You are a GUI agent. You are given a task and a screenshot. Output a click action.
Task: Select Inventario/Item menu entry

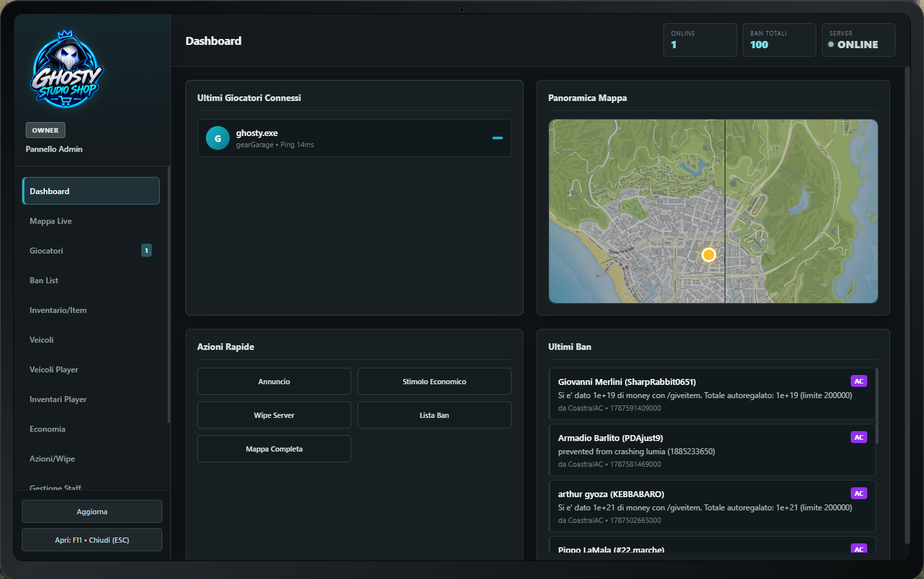(91, 310)
